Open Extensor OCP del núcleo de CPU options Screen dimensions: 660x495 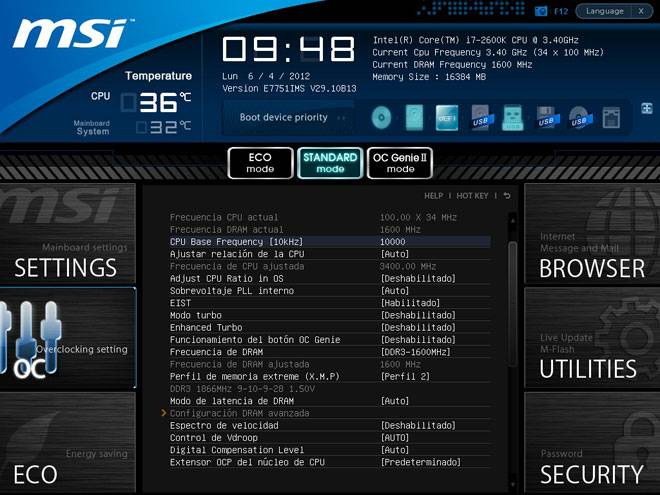point(330,462)
